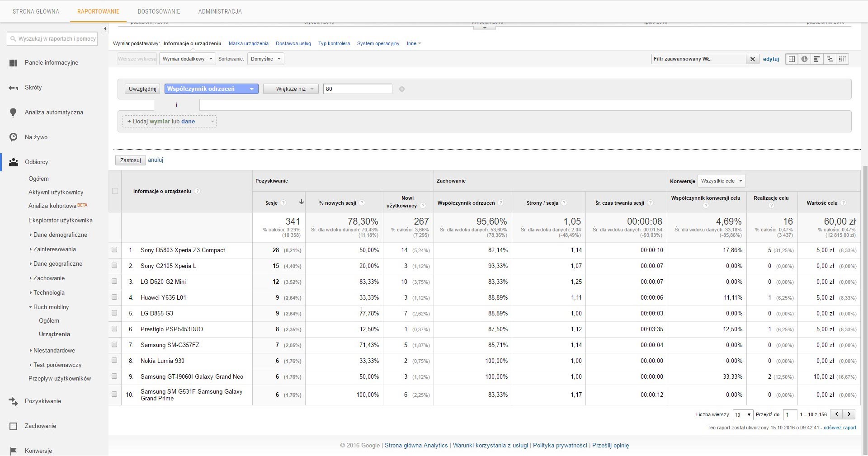Click the Pozyskiwanie acquisition icon
The width and height of the screenshot is (868, 456).
click(x=13, y=401)
